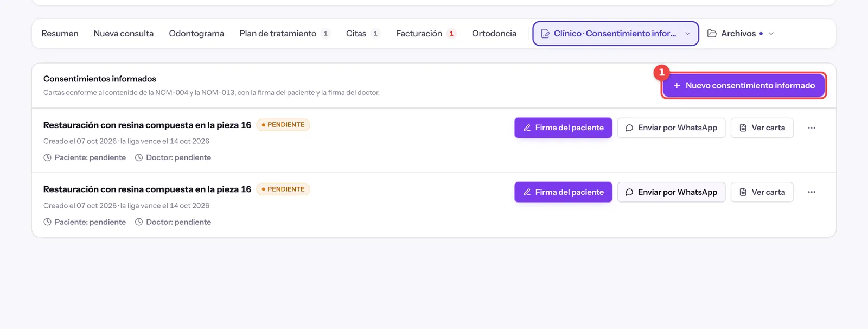Switch to Facturación tab

click(426, 34)
